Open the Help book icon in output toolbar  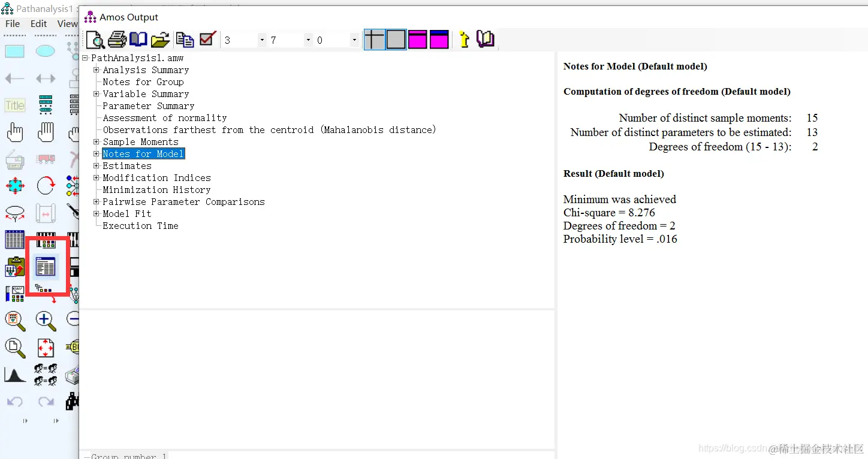tap(486, 40)
